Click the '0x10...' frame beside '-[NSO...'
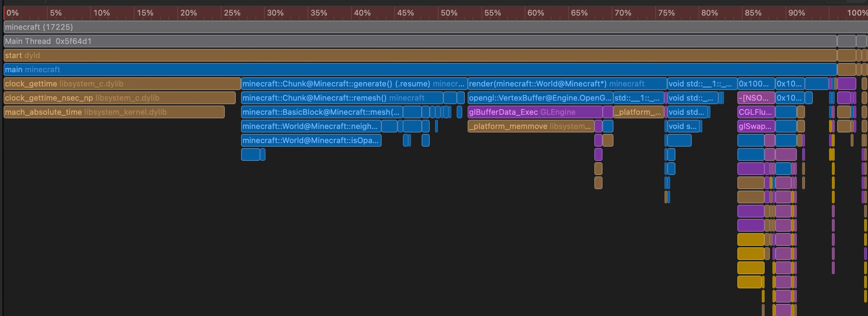868x316 pixels. click(790, 98)
